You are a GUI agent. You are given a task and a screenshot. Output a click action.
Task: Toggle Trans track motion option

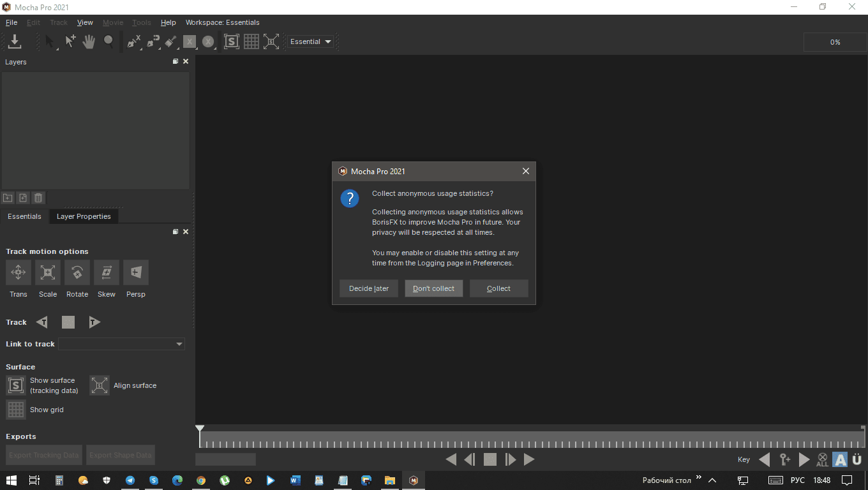19,272
